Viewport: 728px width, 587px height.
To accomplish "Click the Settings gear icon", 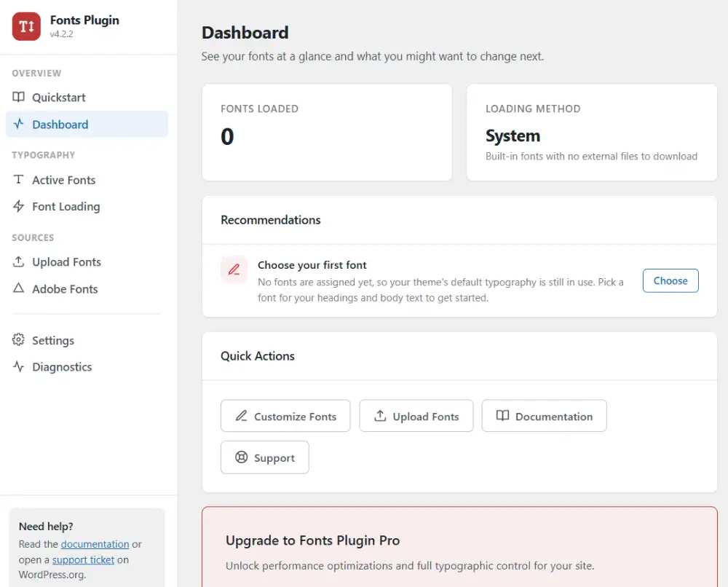I will point(19,339).
